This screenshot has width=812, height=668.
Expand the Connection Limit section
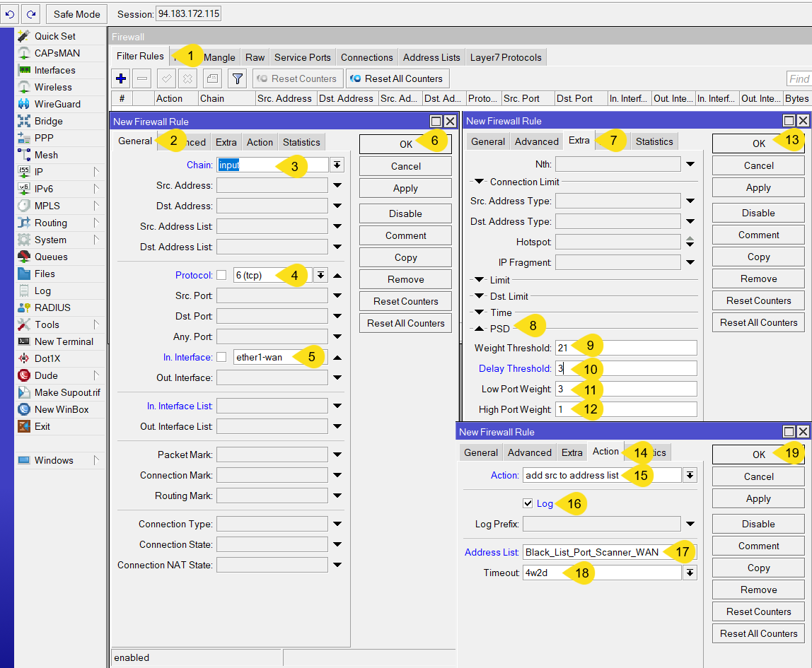coord(480,182)
